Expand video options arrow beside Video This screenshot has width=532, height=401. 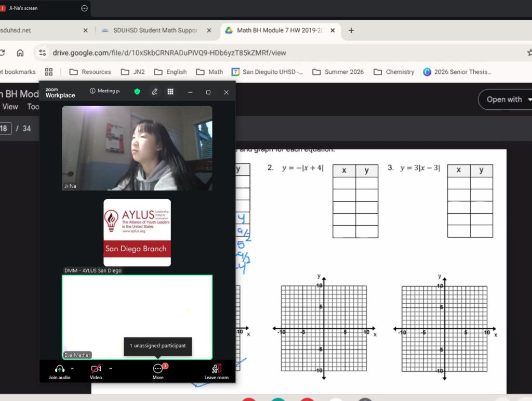coord(110,368)
